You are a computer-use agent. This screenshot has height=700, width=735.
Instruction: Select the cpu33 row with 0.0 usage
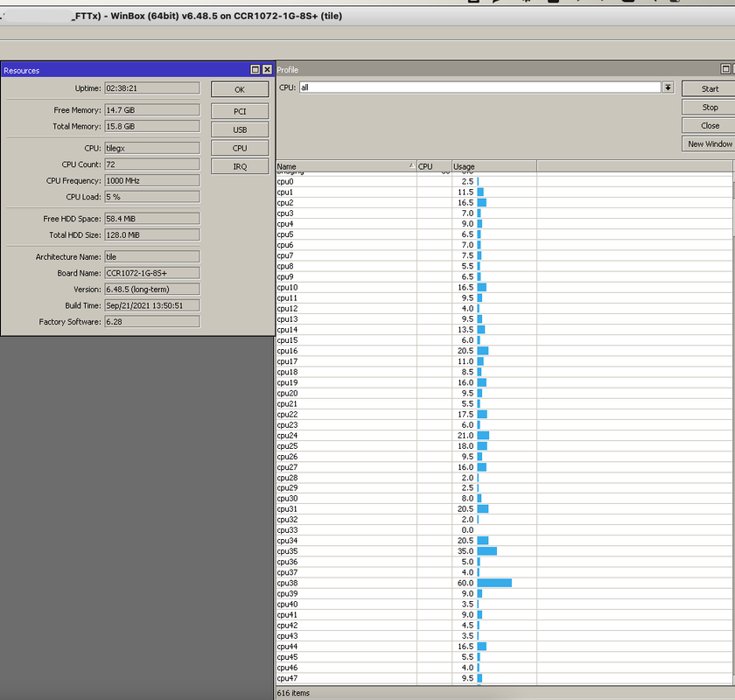[504, 529]
